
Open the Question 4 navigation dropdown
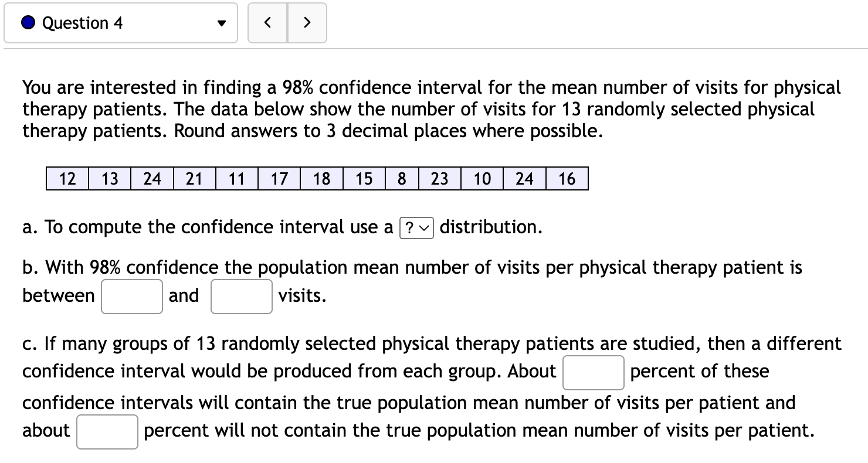120,23
